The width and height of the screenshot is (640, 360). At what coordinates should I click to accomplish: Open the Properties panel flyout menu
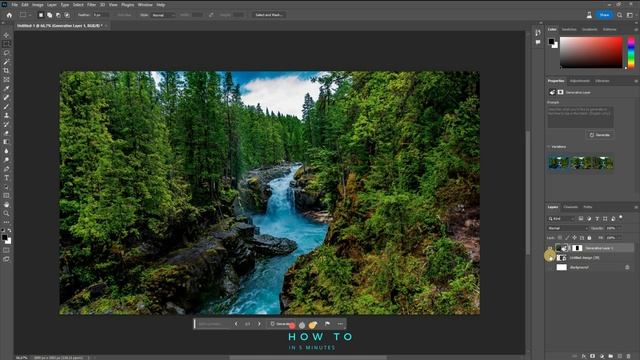click(x=636, y=81)
